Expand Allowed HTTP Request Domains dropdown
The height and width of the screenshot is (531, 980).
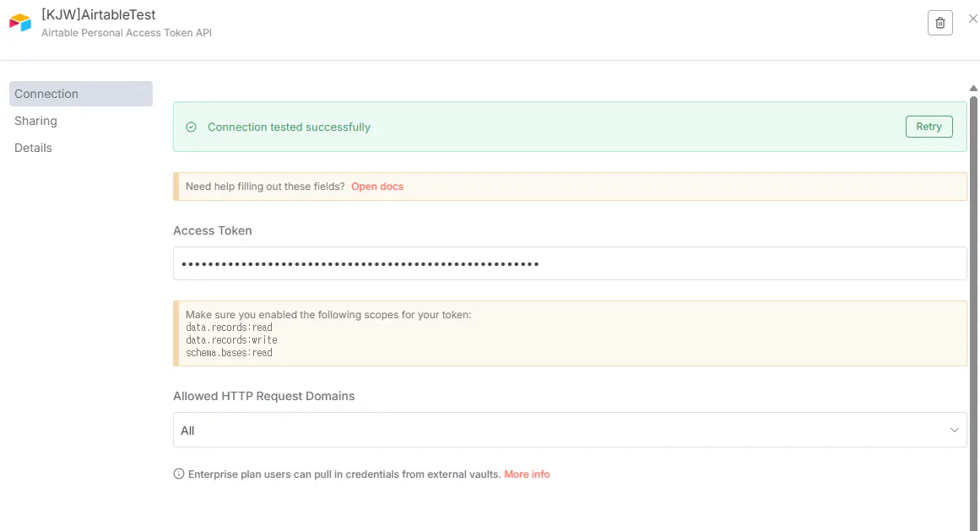click(x=570, y=430)
